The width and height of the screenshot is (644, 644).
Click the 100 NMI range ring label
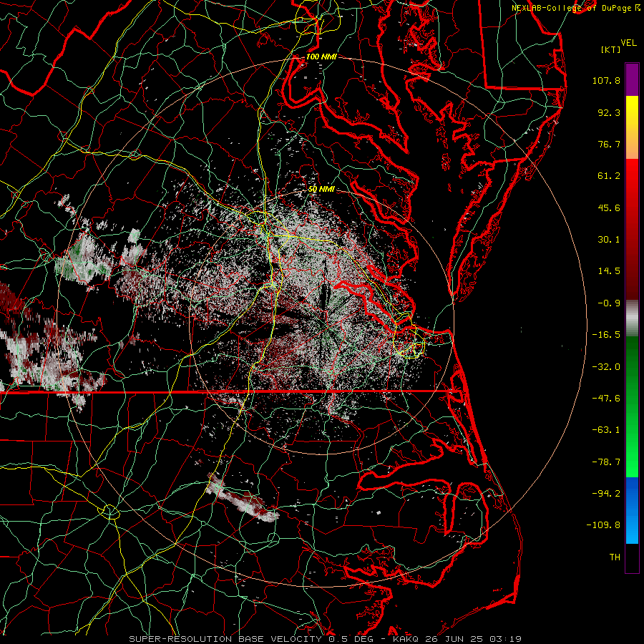(x=321, y=57)
